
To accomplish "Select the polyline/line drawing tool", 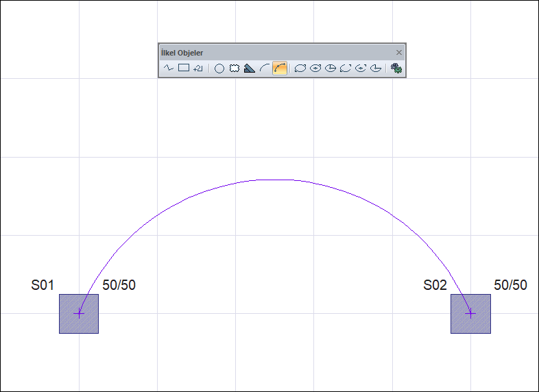I will pos(169,68).
